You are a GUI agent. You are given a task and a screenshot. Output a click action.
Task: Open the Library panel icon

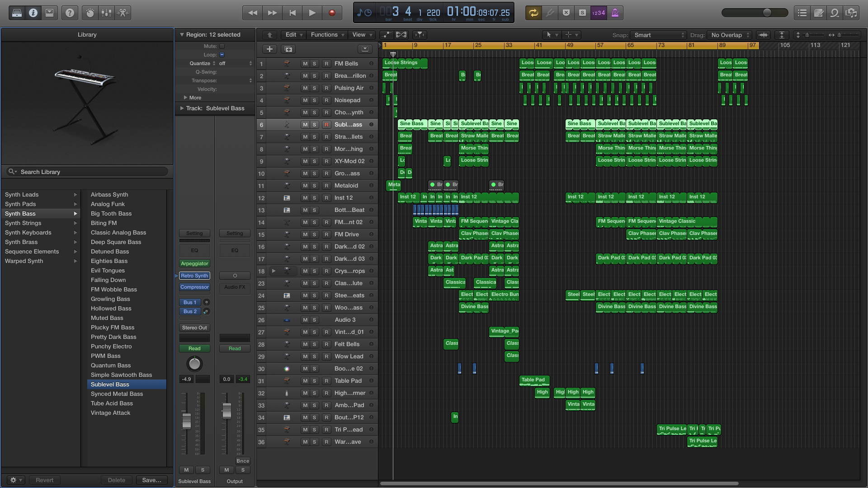pyautogui.click(x=17, y=13)
